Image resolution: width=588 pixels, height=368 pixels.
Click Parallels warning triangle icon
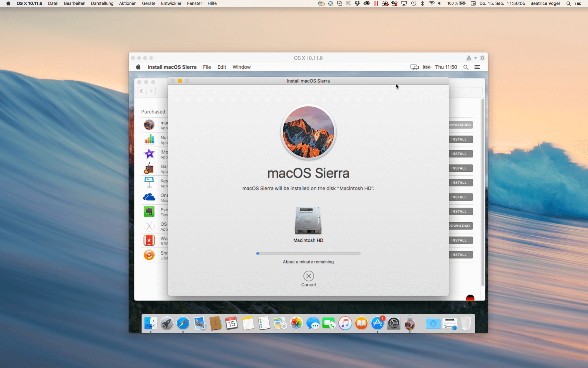click(469, 58)
